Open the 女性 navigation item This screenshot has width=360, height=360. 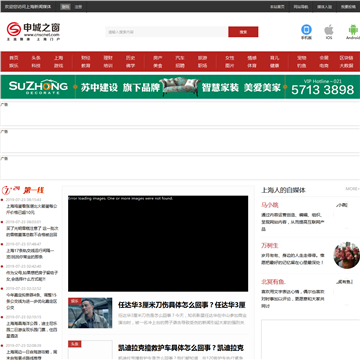click(x=230, y=58)
